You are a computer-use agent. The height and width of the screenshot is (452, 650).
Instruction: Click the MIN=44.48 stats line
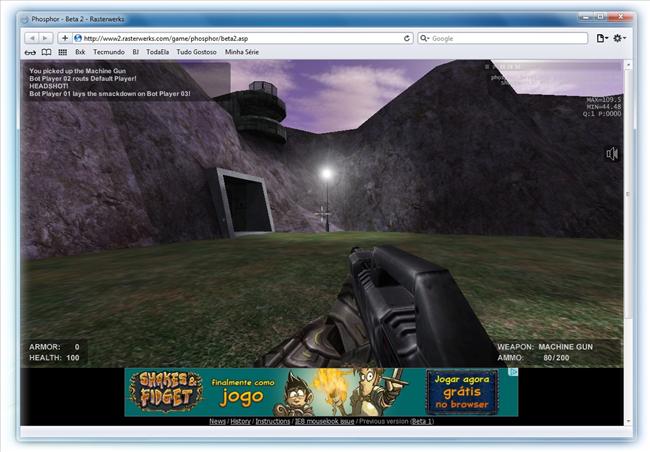[604, 107]
